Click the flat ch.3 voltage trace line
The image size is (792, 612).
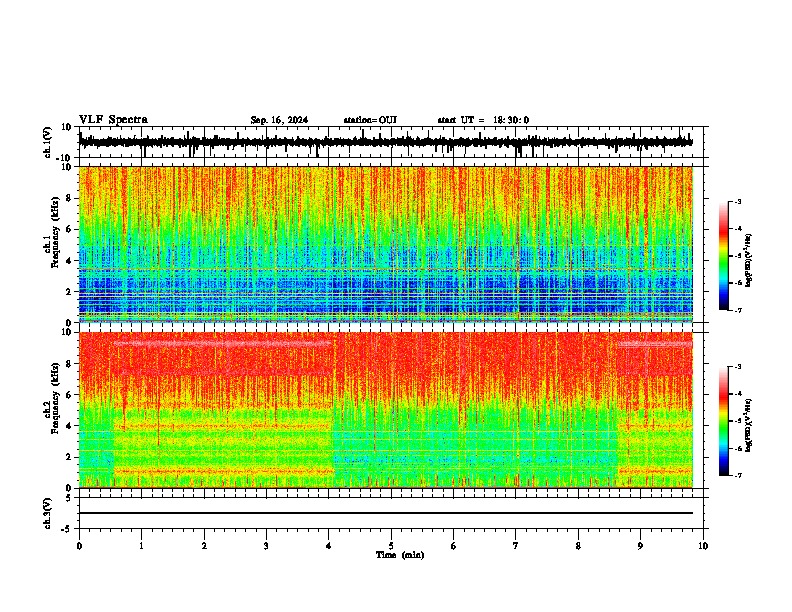pos(386,513)
